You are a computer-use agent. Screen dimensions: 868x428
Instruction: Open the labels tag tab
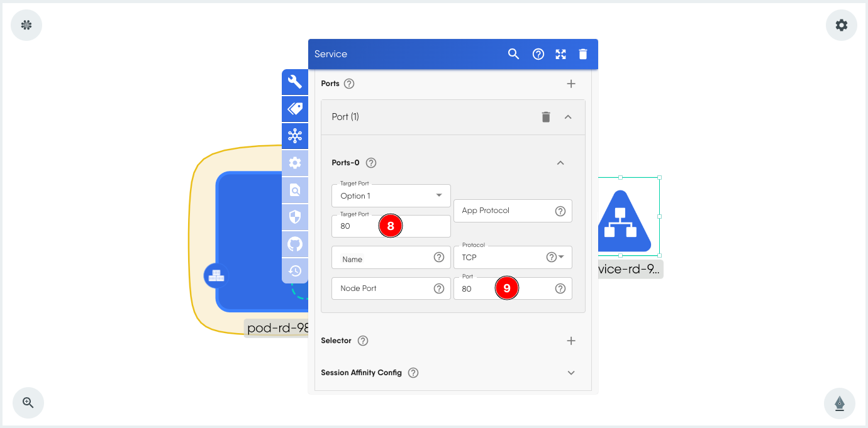[295, 109]
